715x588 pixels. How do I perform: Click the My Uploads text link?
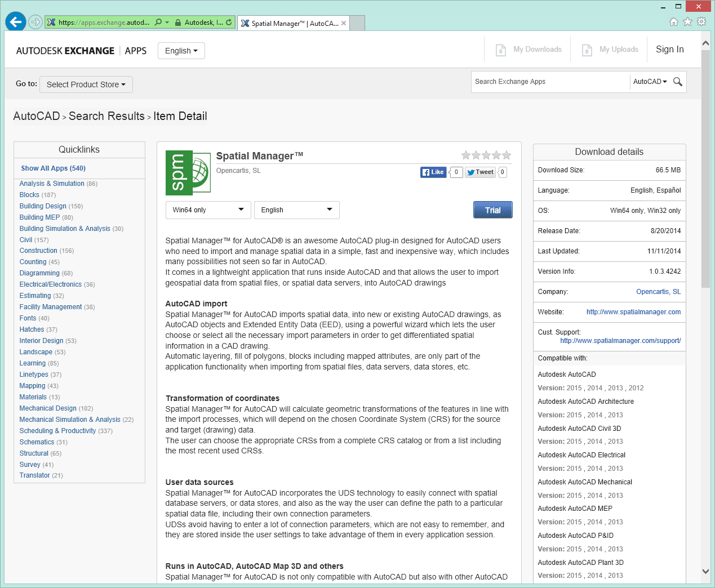click(x=619, y=50)
